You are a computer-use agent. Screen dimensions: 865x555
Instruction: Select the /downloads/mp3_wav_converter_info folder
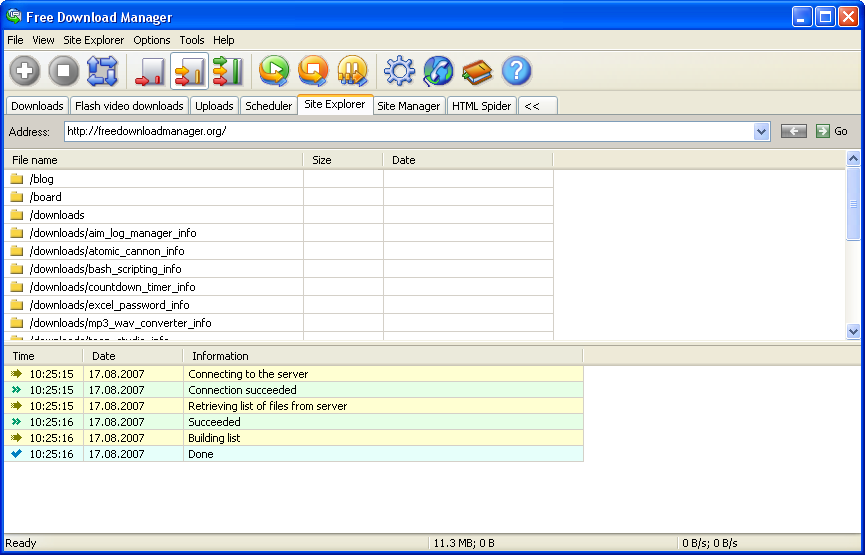pyautogui.click(x=120, y=323)
